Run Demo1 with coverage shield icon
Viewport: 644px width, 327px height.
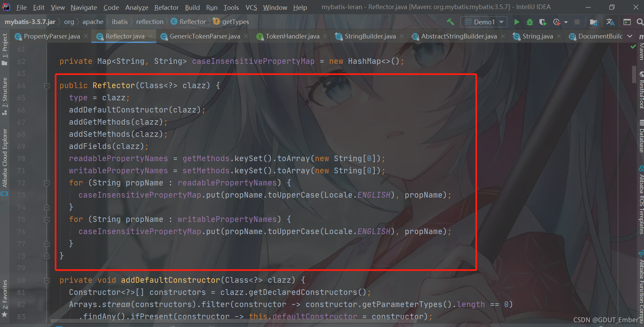pos(543,22)
